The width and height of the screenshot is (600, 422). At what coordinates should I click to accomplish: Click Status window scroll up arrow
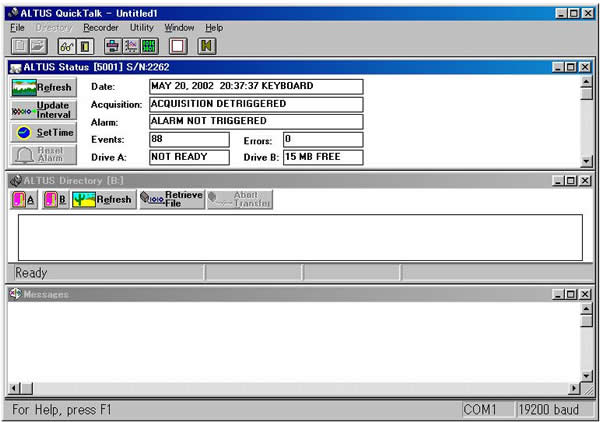(586, 82)
